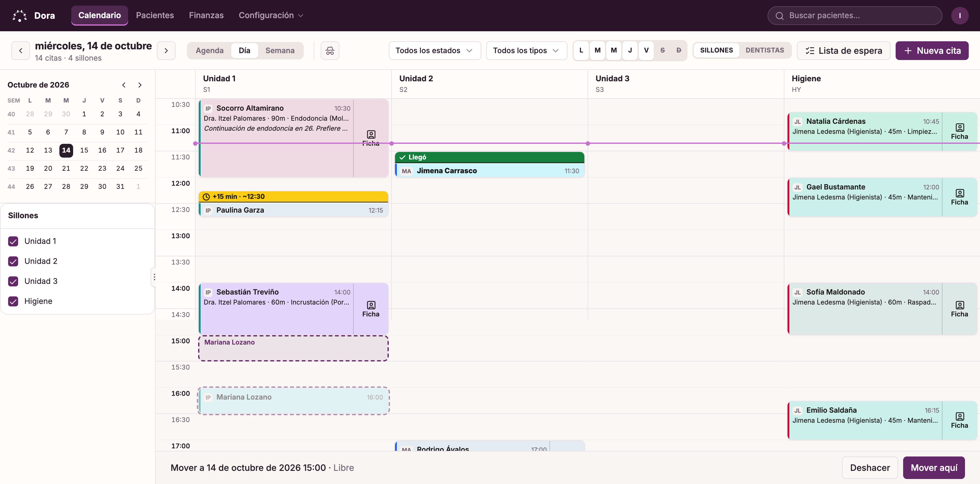Image resolution: width=980 pixels, height=484 pixels.
Task: Click the incognito privacy mode icon
Action: (x=330, y=51)
